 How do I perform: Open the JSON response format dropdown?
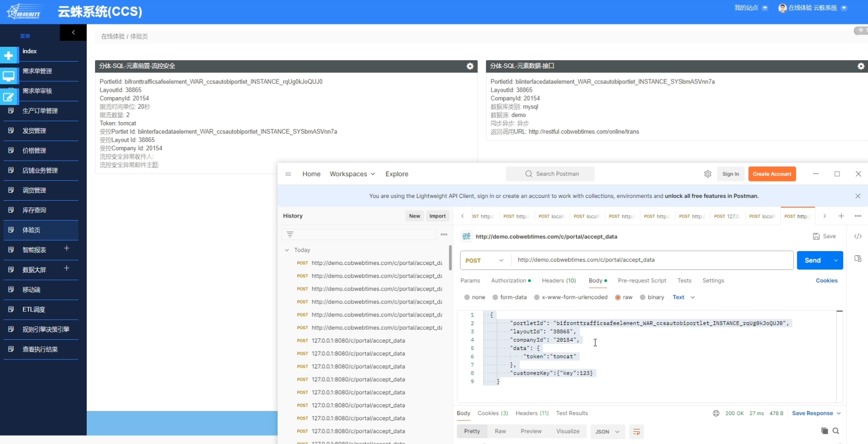607,432
